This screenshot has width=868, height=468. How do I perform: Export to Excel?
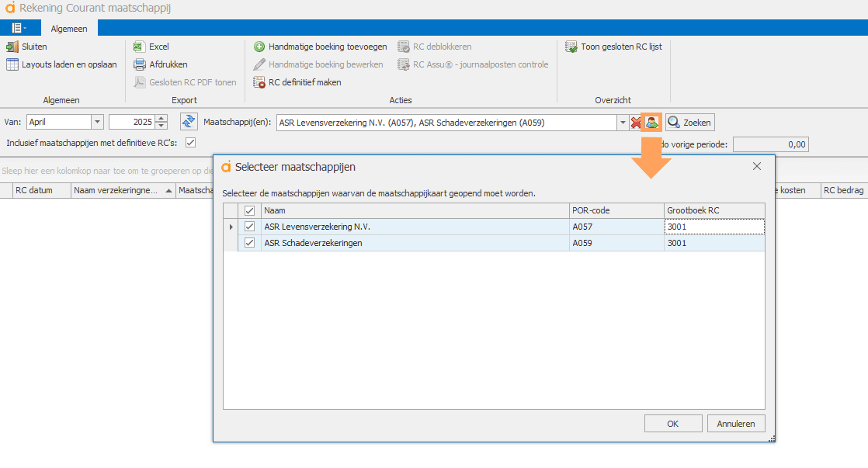pos(151,47)
